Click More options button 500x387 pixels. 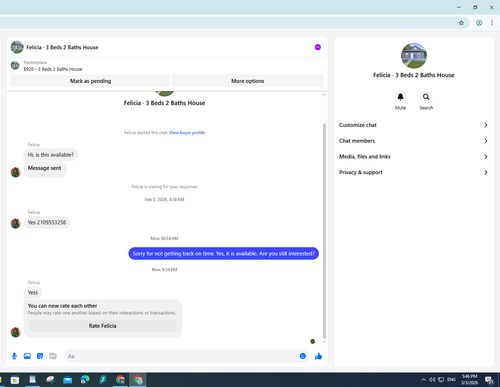click(x=248, y=81)
